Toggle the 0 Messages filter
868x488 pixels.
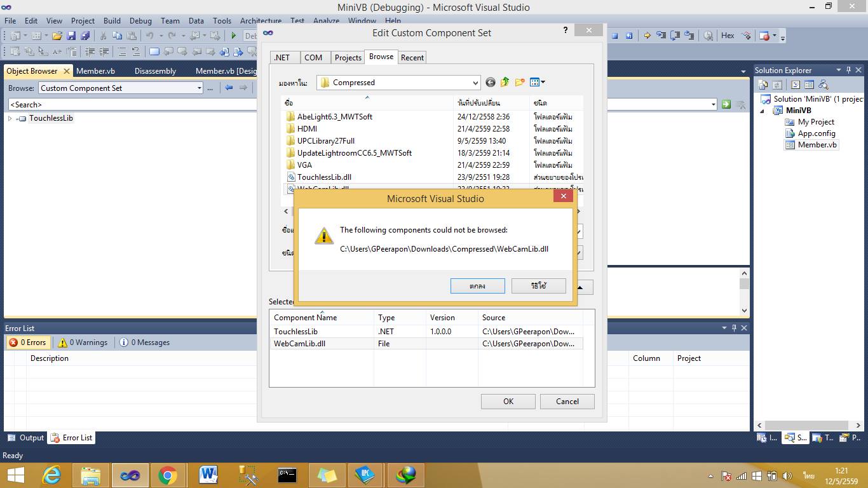click(x=145, y=342)
